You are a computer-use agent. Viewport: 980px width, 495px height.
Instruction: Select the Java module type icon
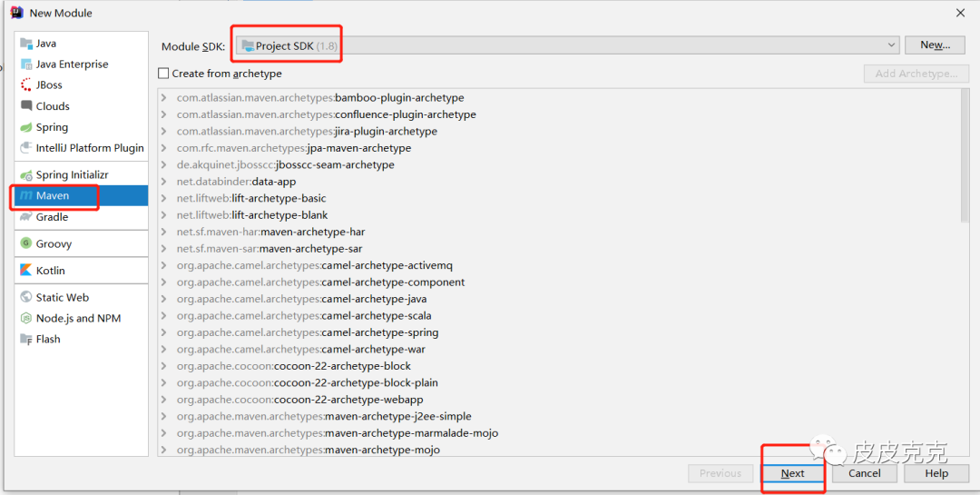[x=26, y=44]
